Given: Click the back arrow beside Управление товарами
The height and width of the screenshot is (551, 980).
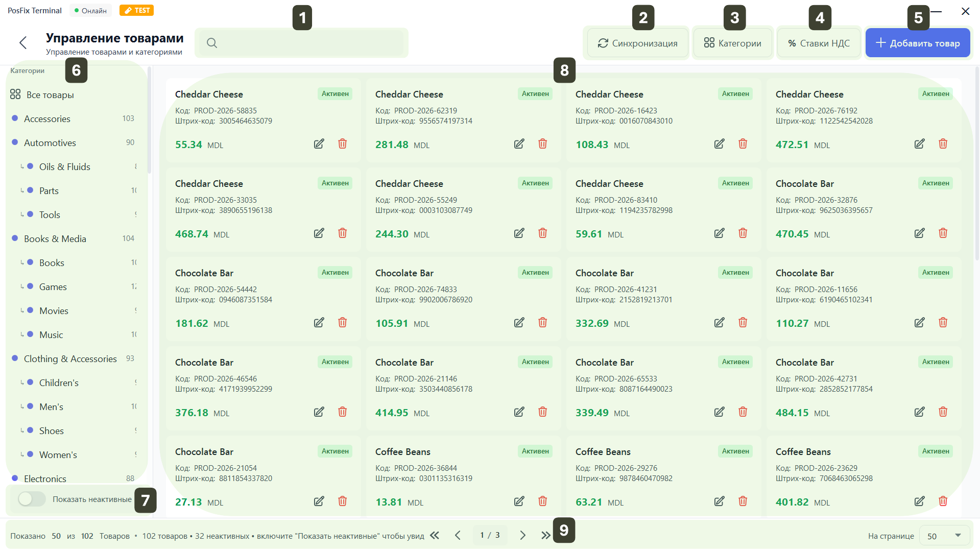Looking at the screenshot, I should pyautogui.click(x=23, y=43).
